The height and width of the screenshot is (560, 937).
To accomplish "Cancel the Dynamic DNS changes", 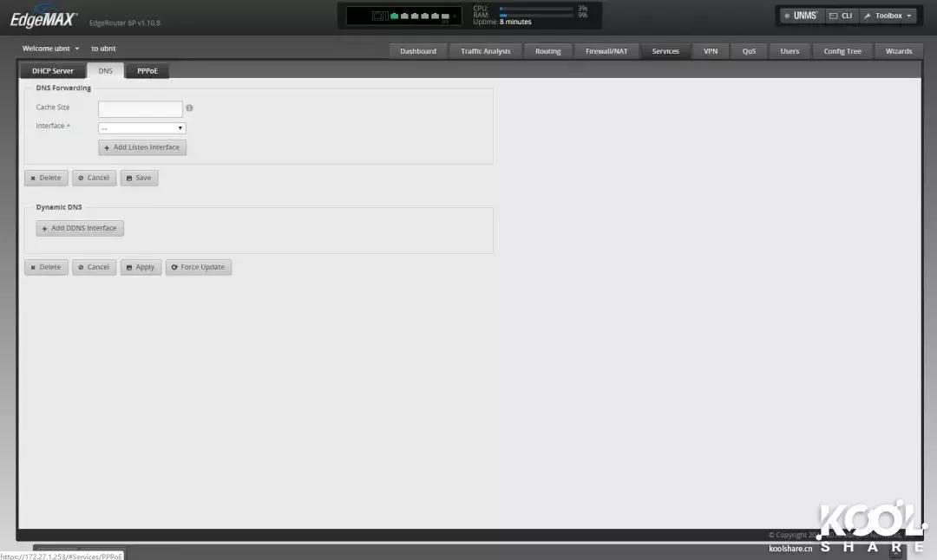I will point(94,268).
